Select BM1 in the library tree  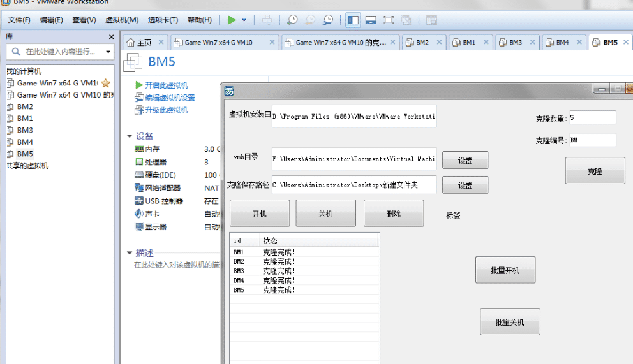coord(25,118)
